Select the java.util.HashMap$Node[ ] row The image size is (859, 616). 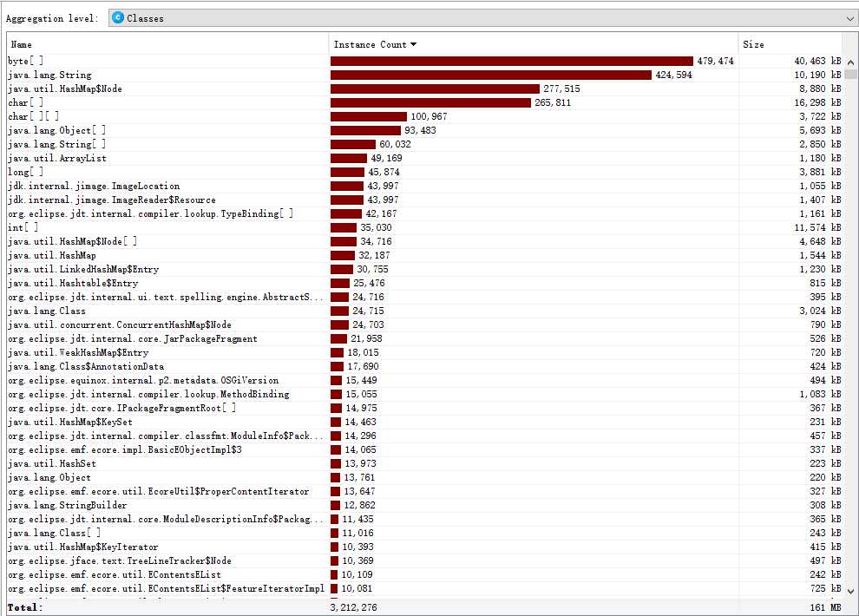pos(424,241)
